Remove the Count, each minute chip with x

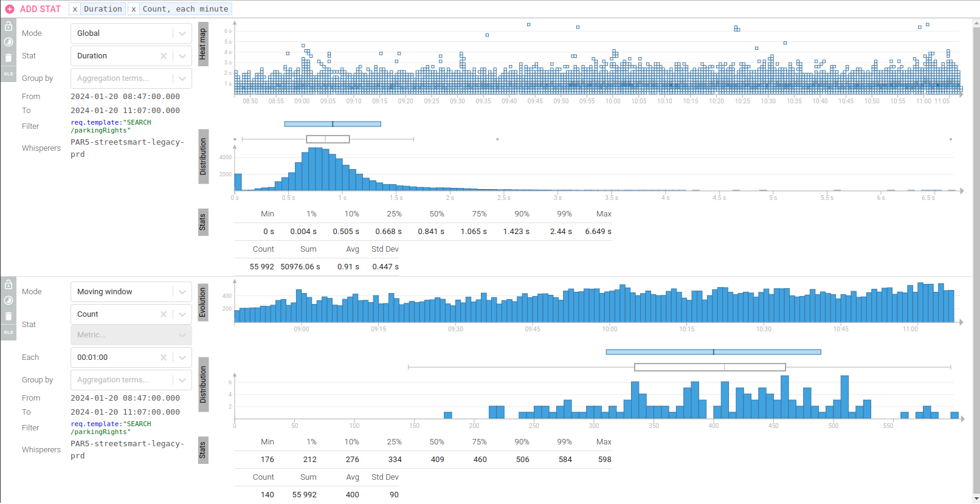tap(134, 9)
